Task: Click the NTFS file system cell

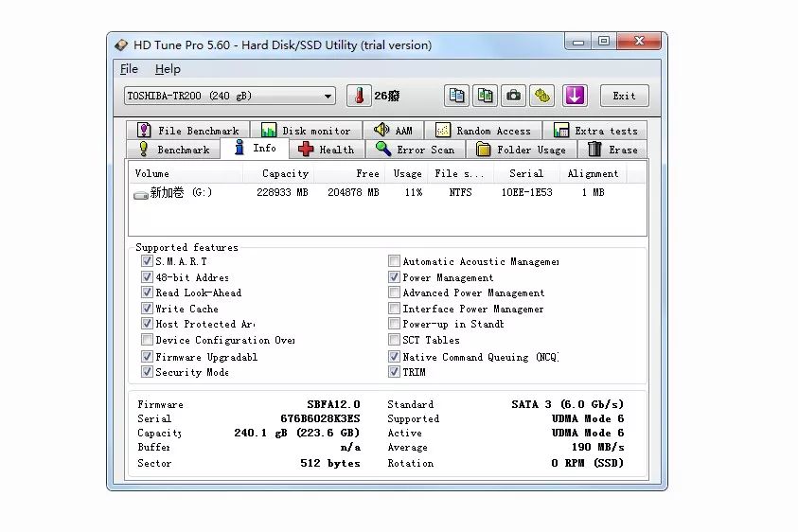Action: (x=461, y=193)
